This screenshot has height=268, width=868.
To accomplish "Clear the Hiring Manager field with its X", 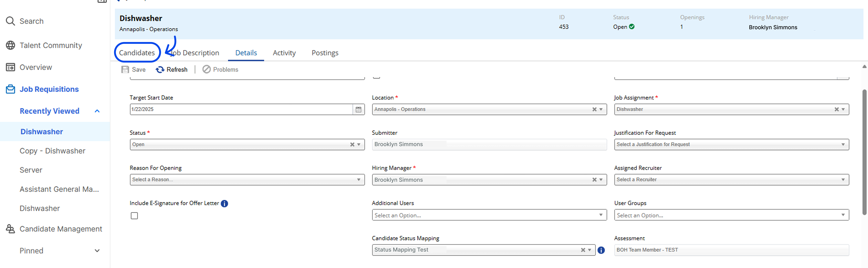I will pos(594,180).
